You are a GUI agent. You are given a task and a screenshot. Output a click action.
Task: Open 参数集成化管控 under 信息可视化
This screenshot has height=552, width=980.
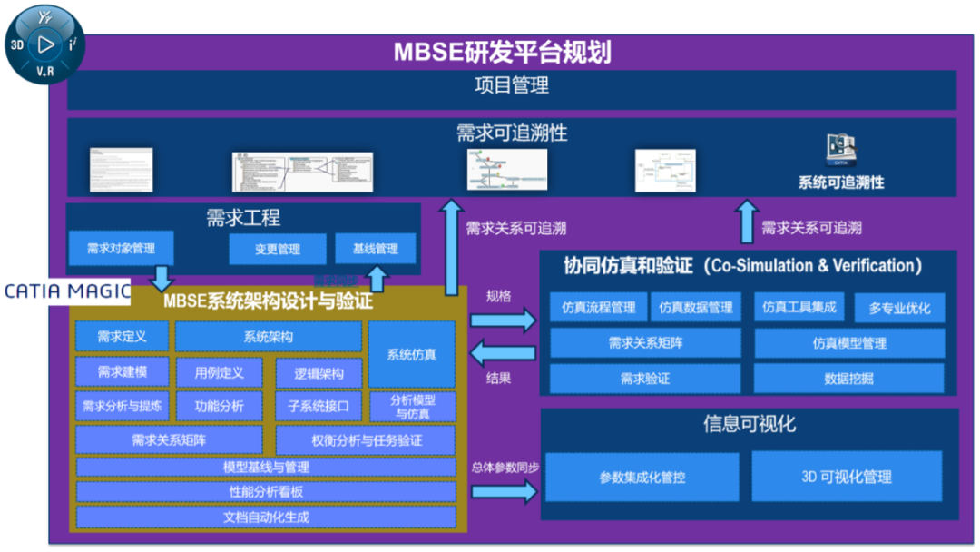[x=643, y=478]
